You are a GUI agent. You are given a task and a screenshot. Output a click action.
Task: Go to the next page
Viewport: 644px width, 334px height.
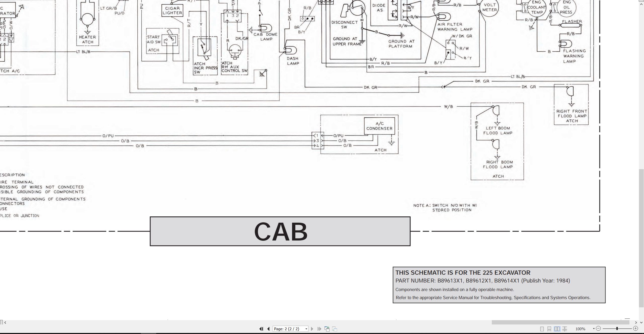click(x=312, y=329)
